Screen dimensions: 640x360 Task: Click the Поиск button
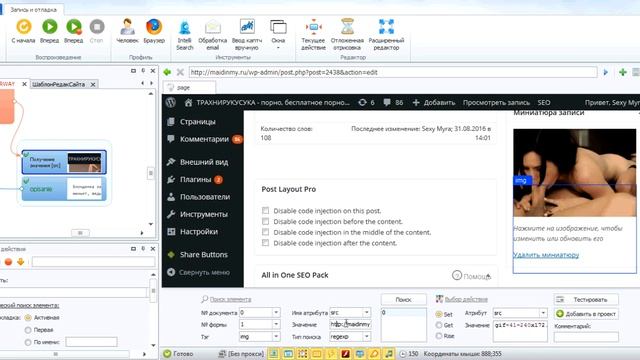pos(403,300)
